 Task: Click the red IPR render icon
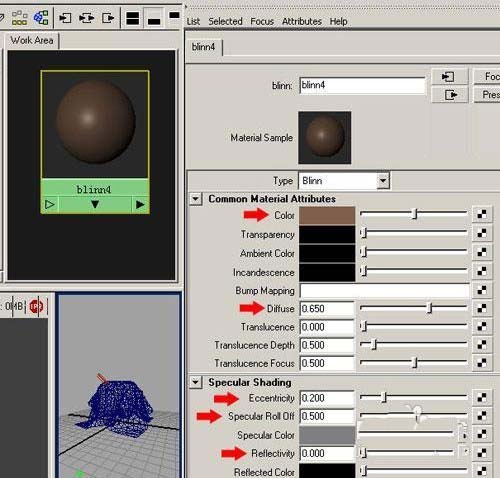coord(36,306)
